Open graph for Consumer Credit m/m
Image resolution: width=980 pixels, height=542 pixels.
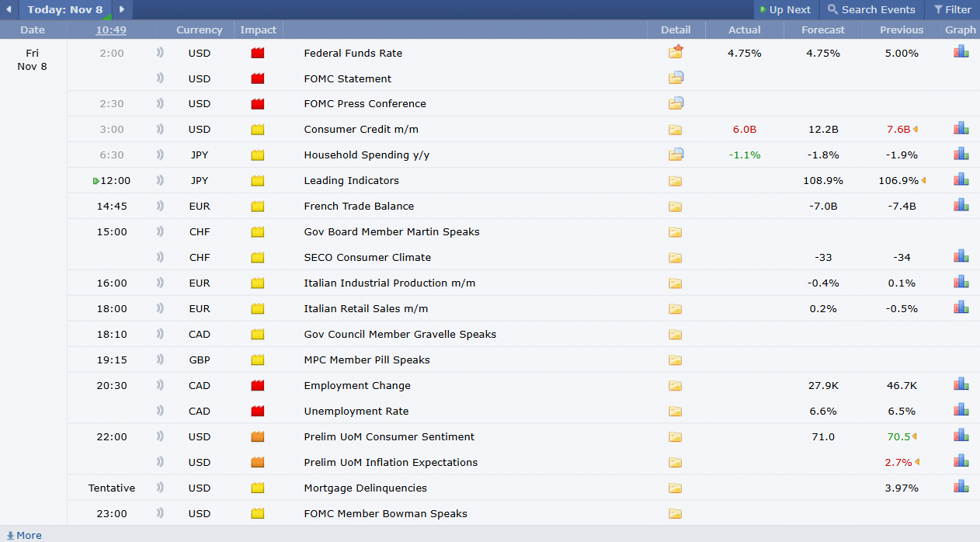(x=961, y=128)
